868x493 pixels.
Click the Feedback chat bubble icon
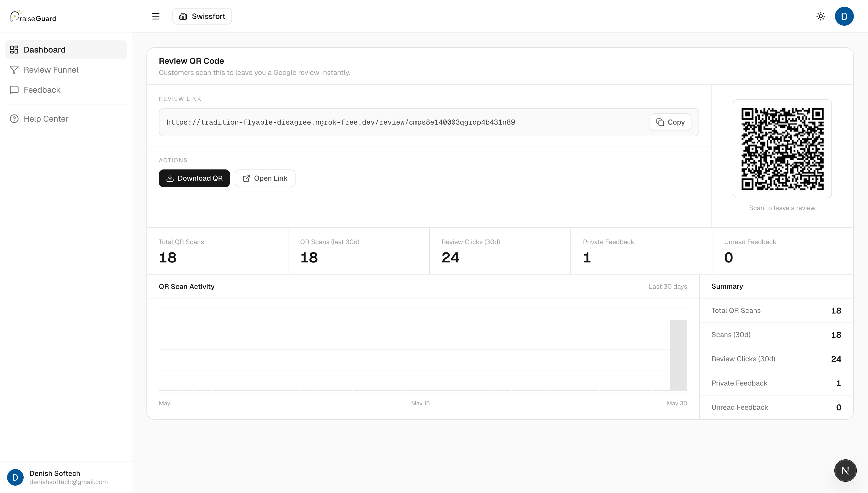point(14,90)
